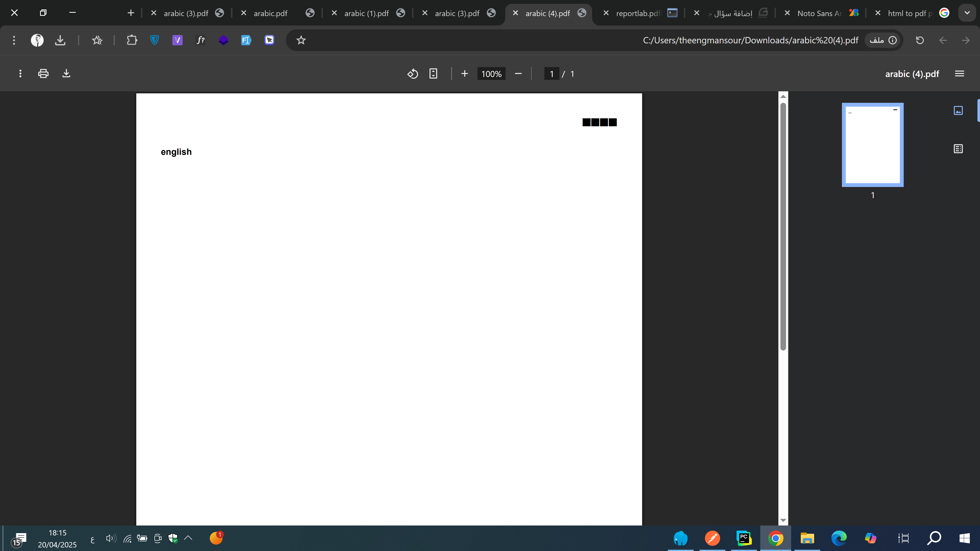Expand the tab search dropdown arrow

(967, 13)
